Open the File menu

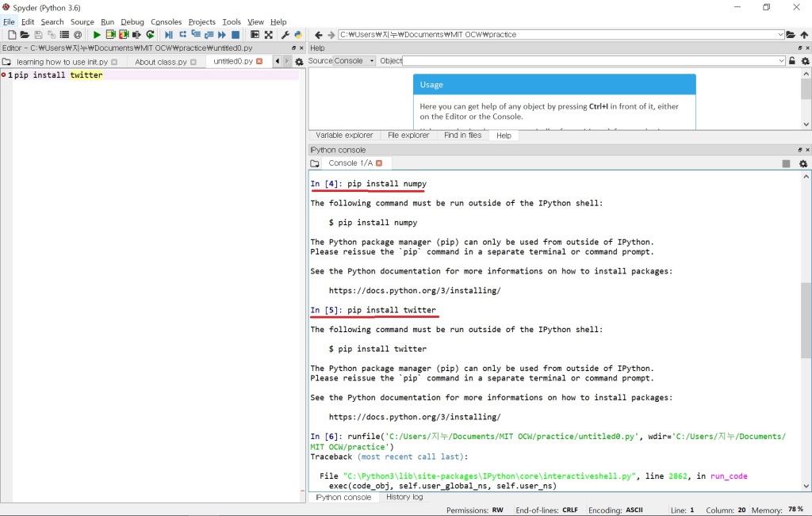[9, 21]
